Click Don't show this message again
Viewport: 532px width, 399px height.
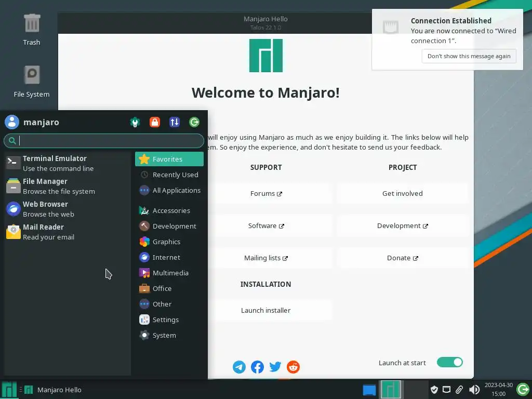tap(469, 56)
